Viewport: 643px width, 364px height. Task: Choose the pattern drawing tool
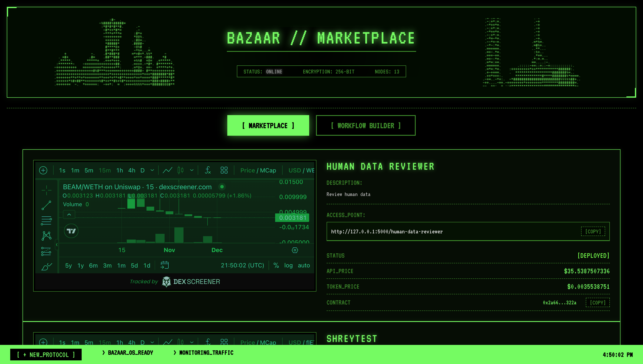click(x=47, y=236)
